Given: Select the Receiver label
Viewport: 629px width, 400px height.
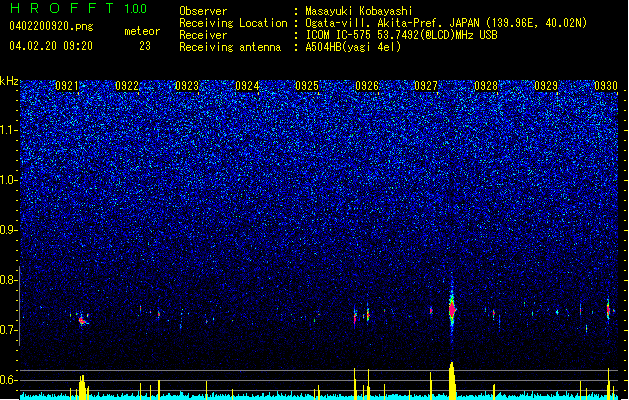Looking at the screenshot, I should pyautogui.click(x=203, y=35).
